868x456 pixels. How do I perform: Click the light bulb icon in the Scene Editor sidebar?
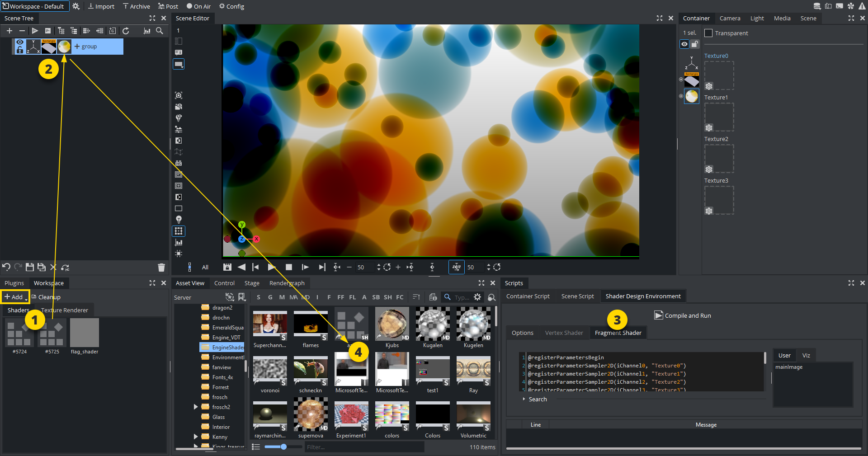pyautogui.click(x=179, y=220)
